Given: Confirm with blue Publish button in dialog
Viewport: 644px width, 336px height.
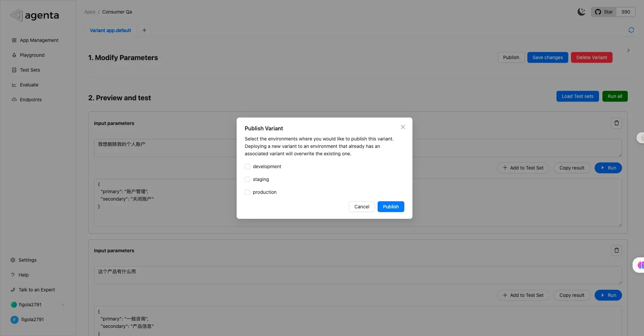Looking at the screenshot, I should (390, 207).
